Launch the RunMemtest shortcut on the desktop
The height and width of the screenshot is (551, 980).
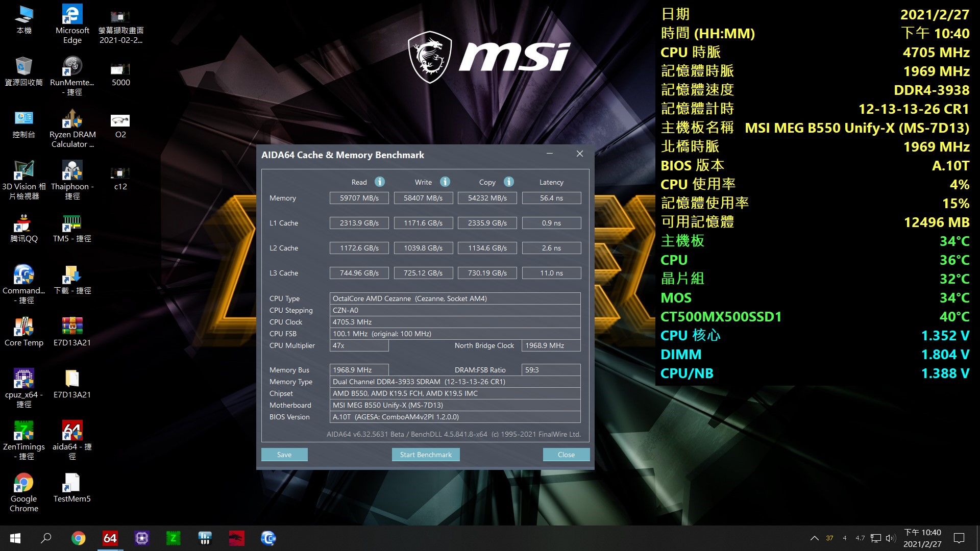(x=72, y=77)
